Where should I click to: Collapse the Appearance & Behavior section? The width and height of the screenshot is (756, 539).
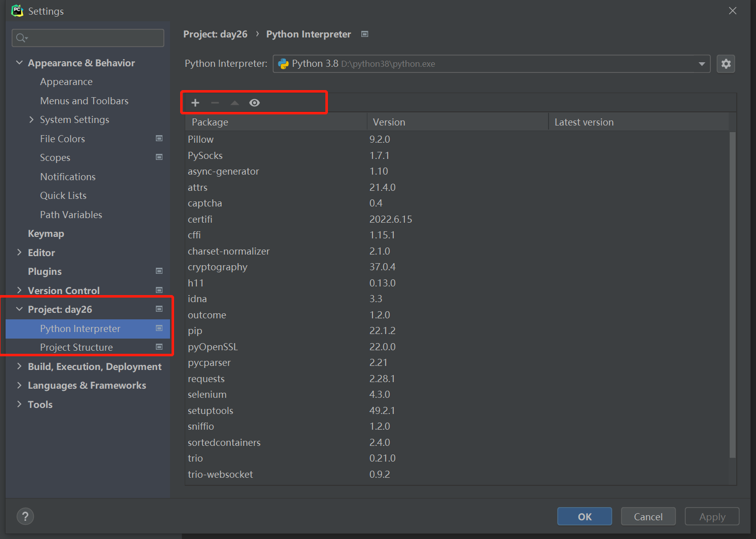pyautogui.click(x=19, y=63)
